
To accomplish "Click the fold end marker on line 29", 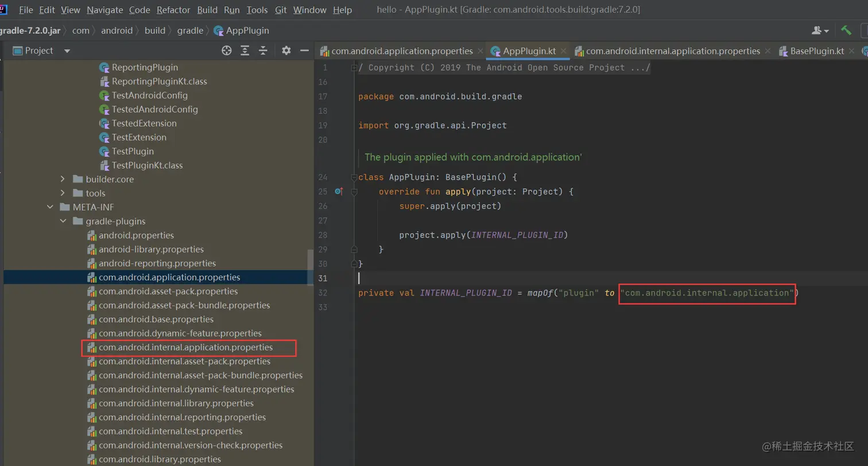I will (354, 250).
